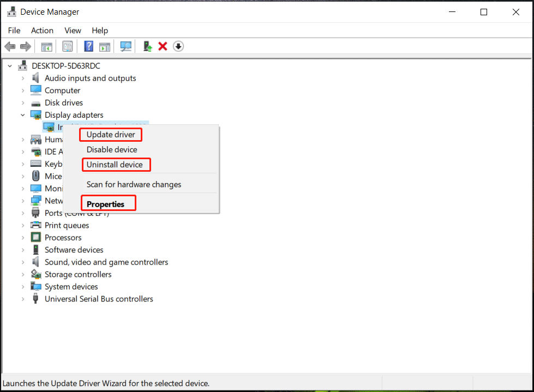534x392 pixels.
Task: Click the Device Manager title bar icon
Action: 11,12
